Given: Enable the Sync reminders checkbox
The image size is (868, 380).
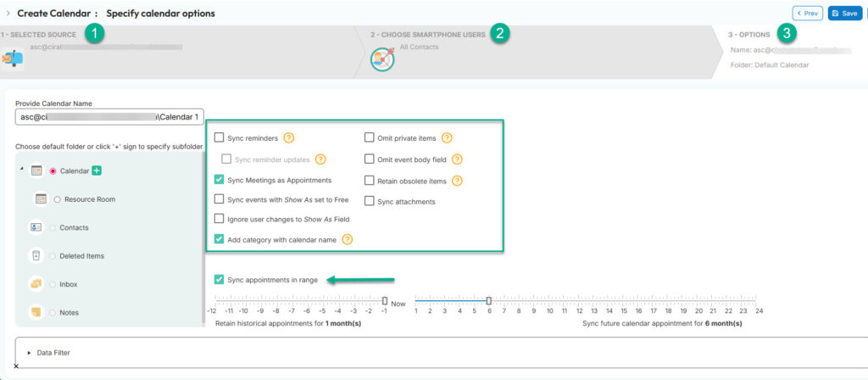Looking at the screenshot, I should pyautogui.click(x=220, y=137).
